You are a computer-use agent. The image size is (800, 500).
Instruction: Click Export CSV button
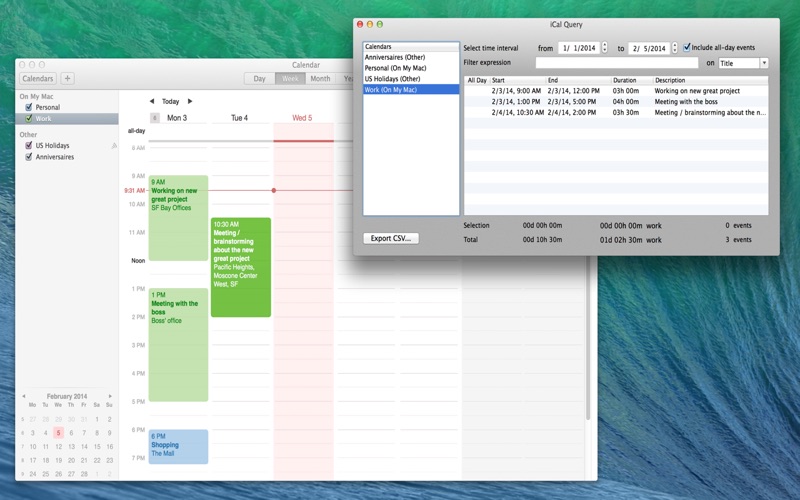point(391,238)
